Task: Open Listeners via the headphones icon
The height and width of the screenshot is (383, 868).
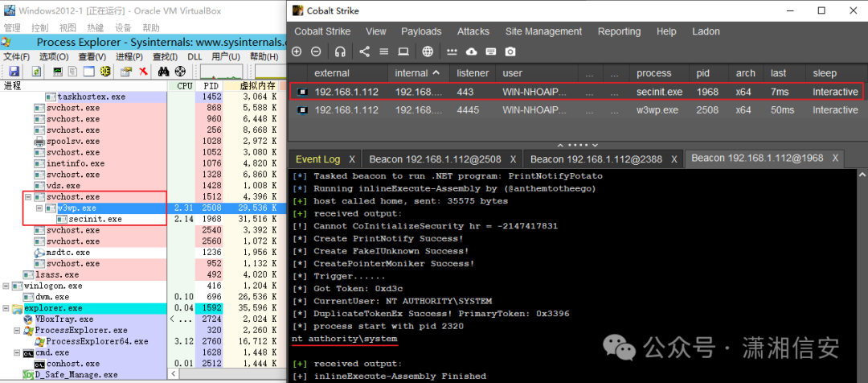Action: [x=340, y=51]
